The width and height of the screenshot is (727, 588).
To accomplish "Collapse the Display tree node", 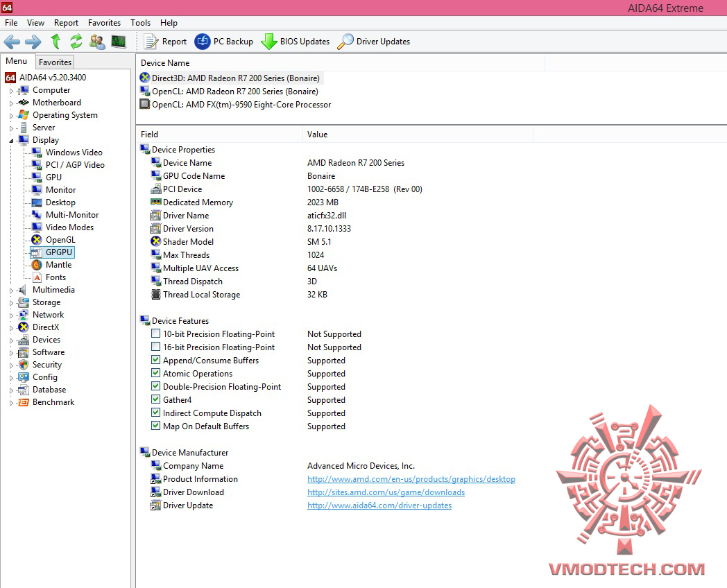I will click(12, 140).
